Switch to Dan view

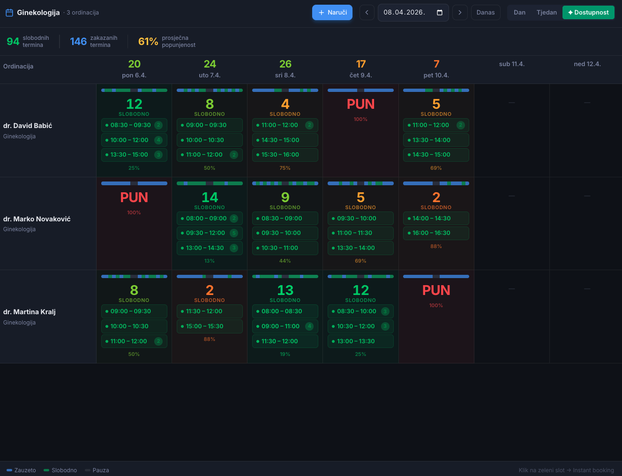519,13
